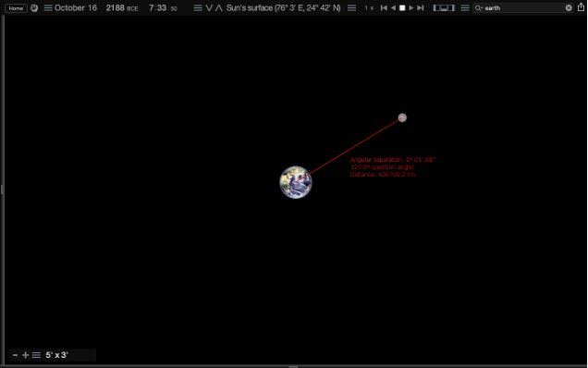Click the 1x time rate indicator
The height and width of the screenshot is (368, 588).
pyautogui.click(x=369, y=8)
